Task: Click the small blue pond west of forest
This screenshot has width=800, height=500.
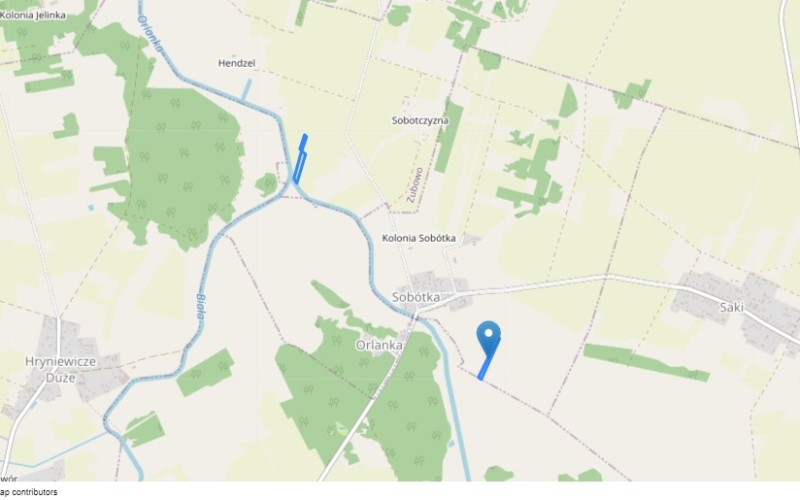Action: click(x=91, y=208)
